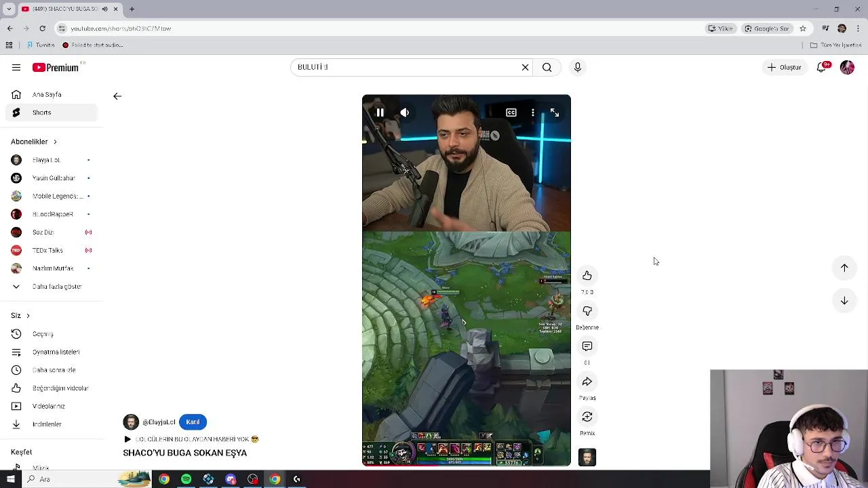Go to next Short with down arrow
This screenshot has width=868, height=488.
(844, 300)
